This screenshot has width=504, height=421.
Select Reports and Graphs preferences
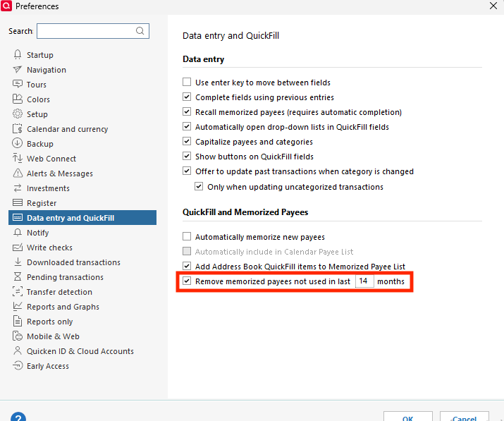[63, 307]
